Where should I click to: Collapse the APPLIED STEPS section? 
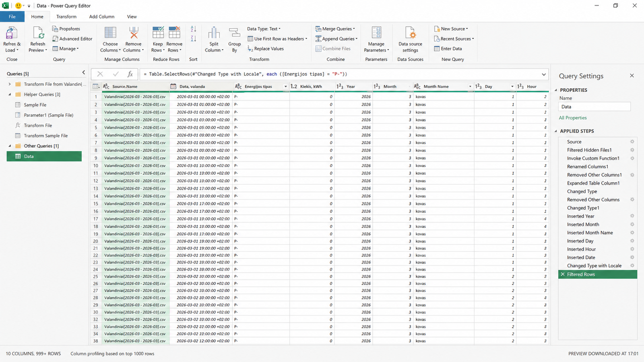(556, 131)
